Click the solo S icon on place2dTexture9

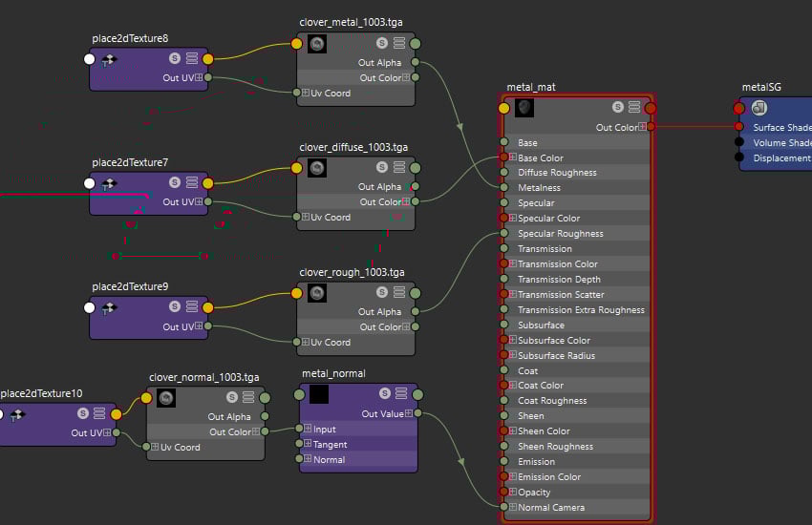coord(175,306)
